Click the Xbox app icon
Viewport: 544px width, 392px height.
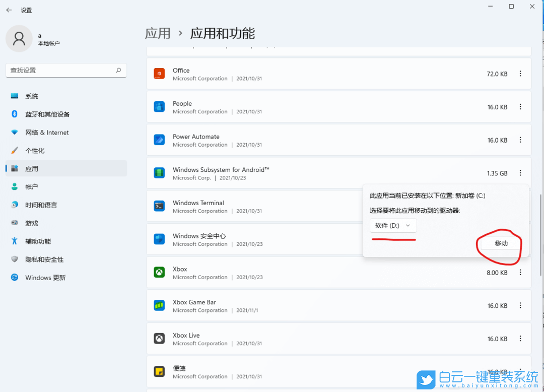point(160,272)
